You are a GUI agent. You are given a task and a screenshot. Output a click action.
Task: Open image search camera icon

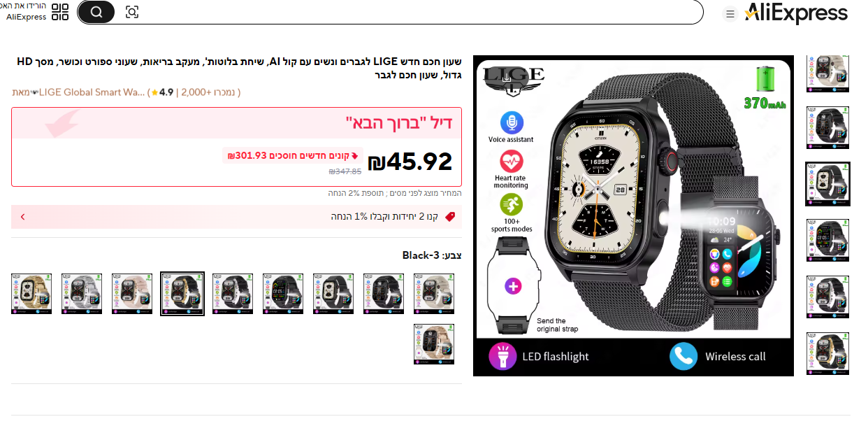(x=132, y=12)
